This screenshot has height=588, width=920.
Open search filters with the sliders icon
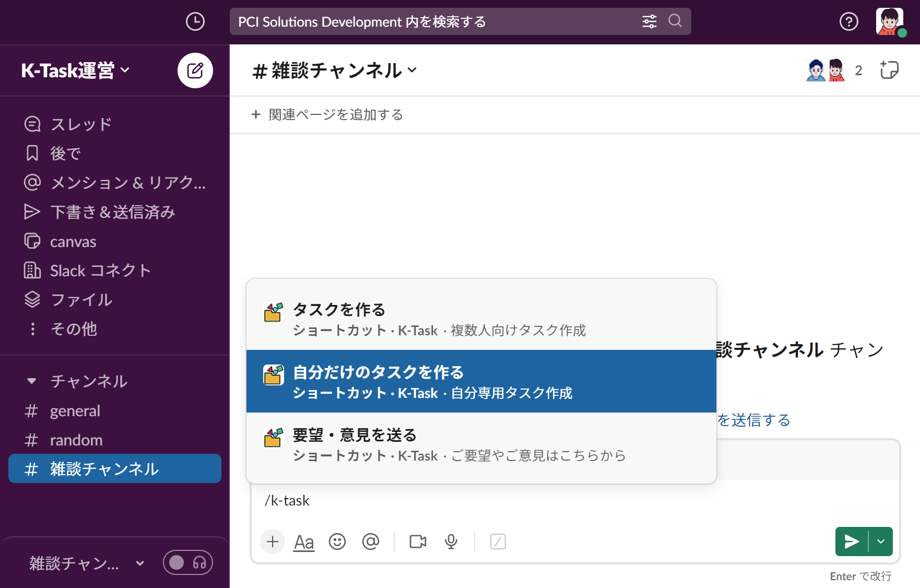[649, 21]
